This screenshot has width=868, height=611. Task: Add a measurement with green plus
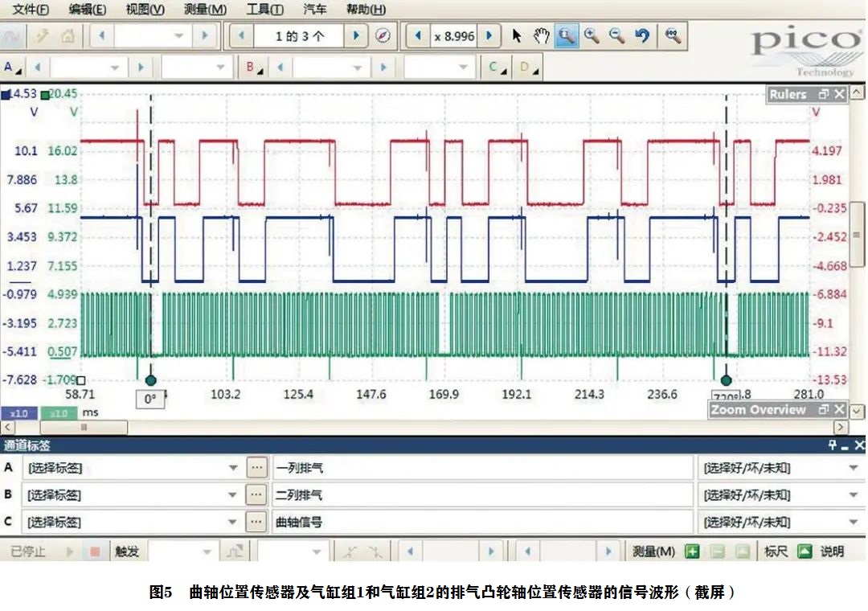coord(691,552)
